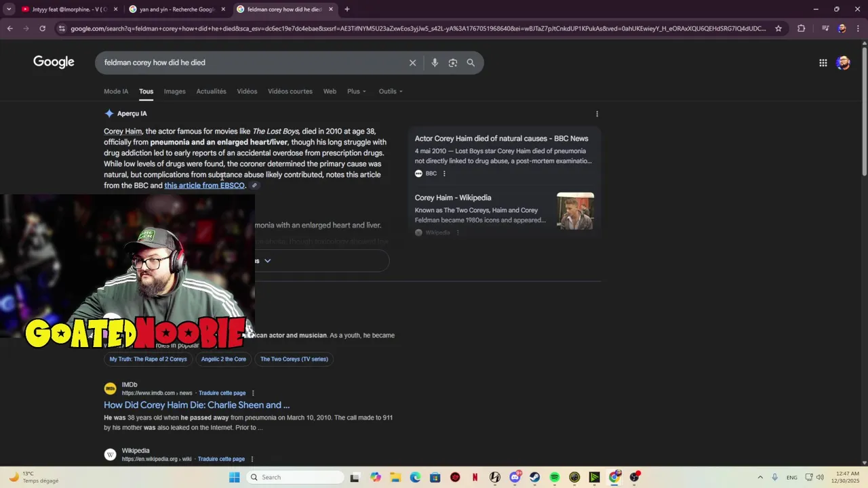This screenshot has width=868, height=488.
Task: Bookmark this page with the star
Action: click(x=778, y=28)
